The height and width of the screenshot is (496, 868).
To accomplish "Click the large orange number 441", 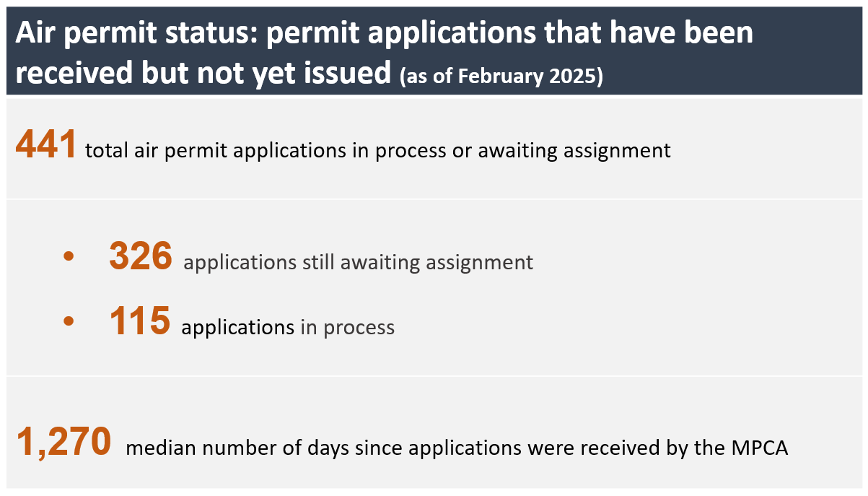I will (45, 146).
